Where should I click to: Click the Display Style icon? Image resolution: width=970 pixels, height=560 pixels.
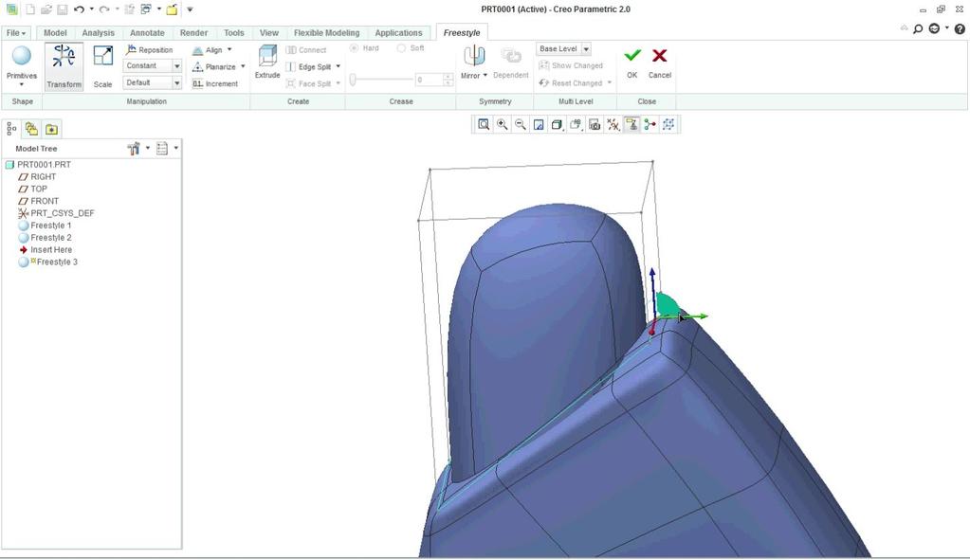557,125
